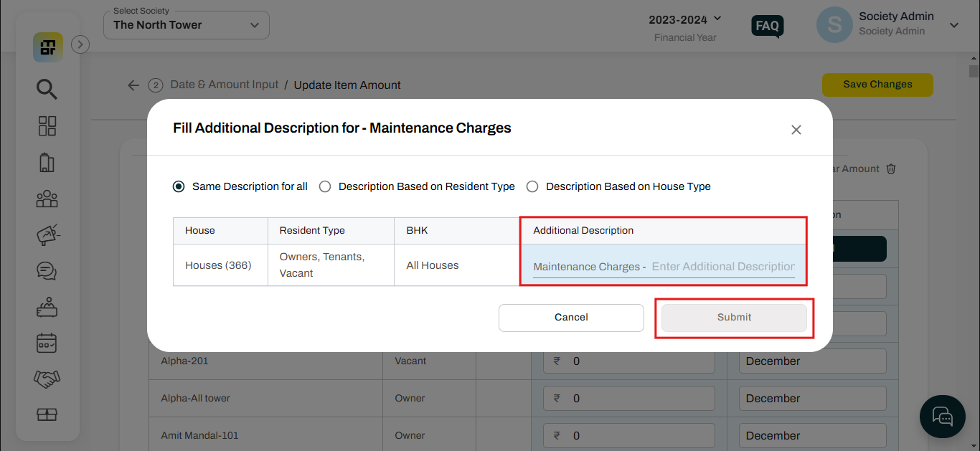Expand the 2023-2024 financial year dropdown

click(685, 19)
